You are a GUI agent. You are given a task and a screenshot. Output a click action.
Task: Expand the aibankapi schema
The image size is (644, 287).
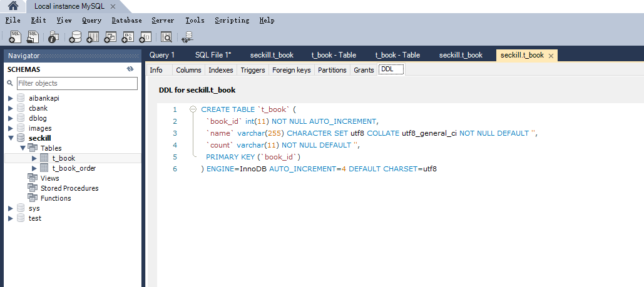click(11, 98)
